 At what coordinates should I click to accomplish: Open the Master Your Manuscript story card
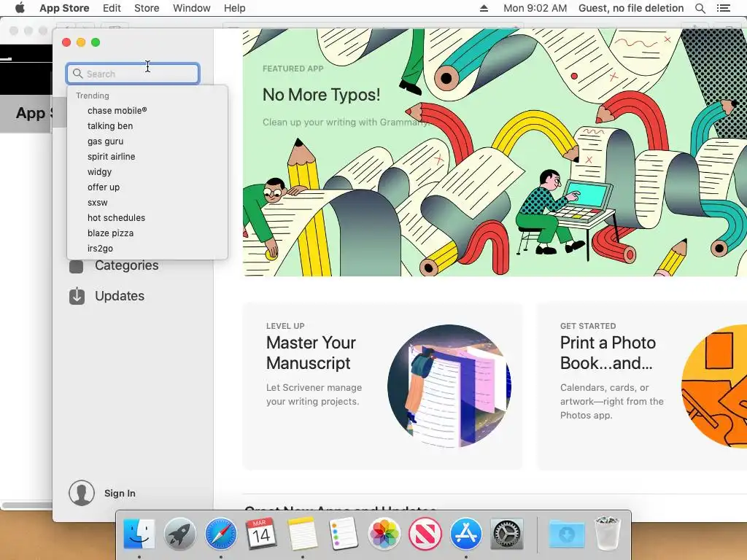click(382, 386)
